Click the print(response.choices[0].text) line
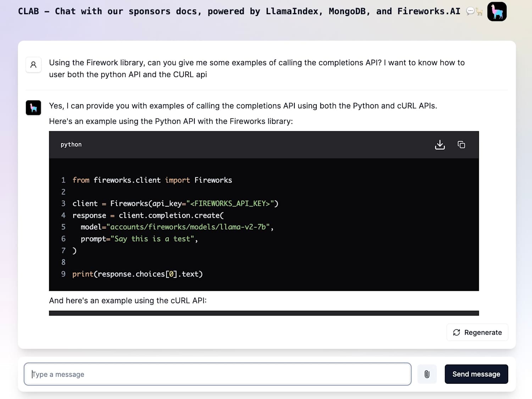The height and width of the screenshot is (399, 532). 138,274
